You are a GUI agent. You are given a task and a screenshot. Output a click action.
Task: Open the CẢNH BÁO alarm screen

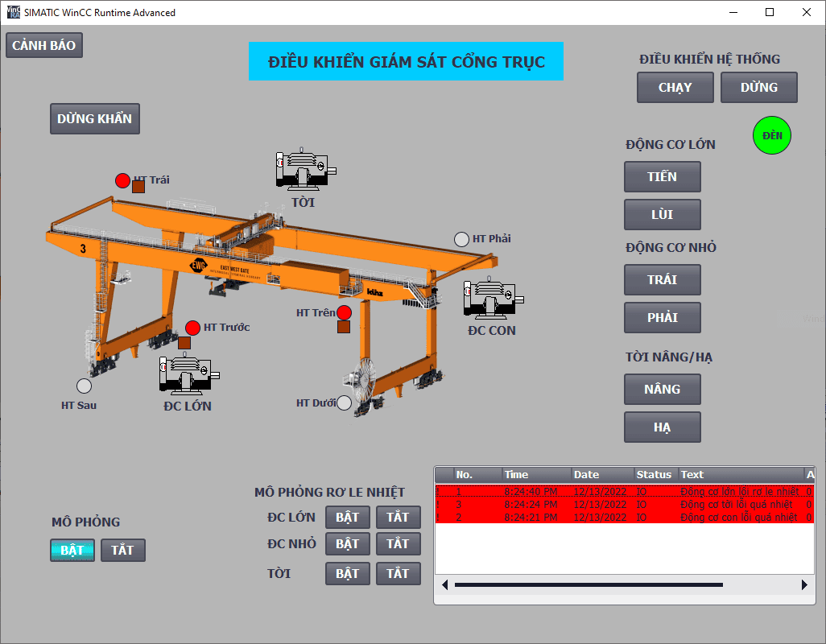[x=44, y=45]
